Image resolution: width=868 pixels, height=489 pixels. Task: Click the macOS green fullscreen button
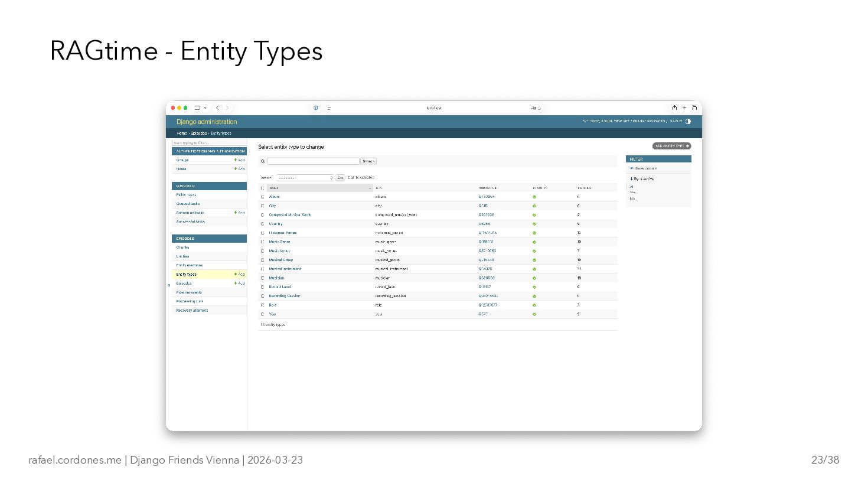pos(185,108)
